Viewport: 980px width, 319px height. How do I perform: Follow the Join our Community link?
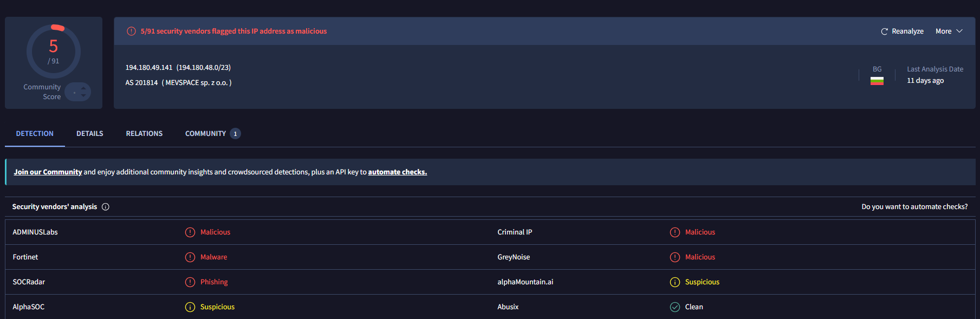(48, 172)
